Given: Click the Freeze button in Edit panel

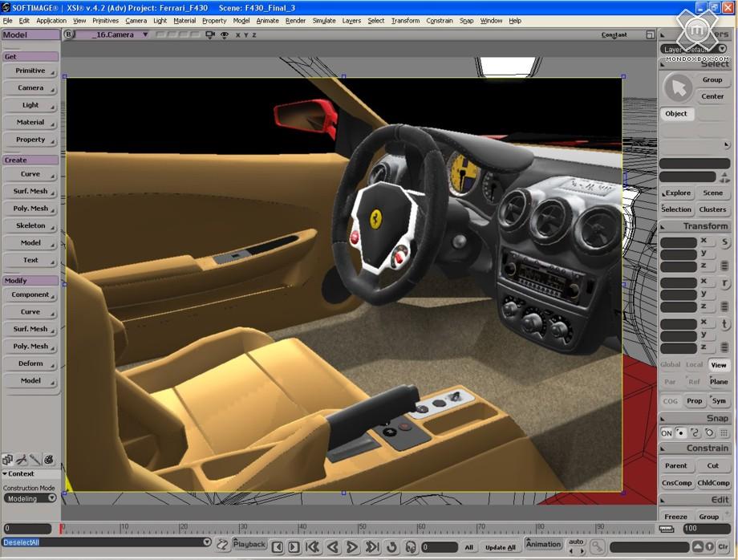Looking at the screenshot, I should (x=675, y=517).
